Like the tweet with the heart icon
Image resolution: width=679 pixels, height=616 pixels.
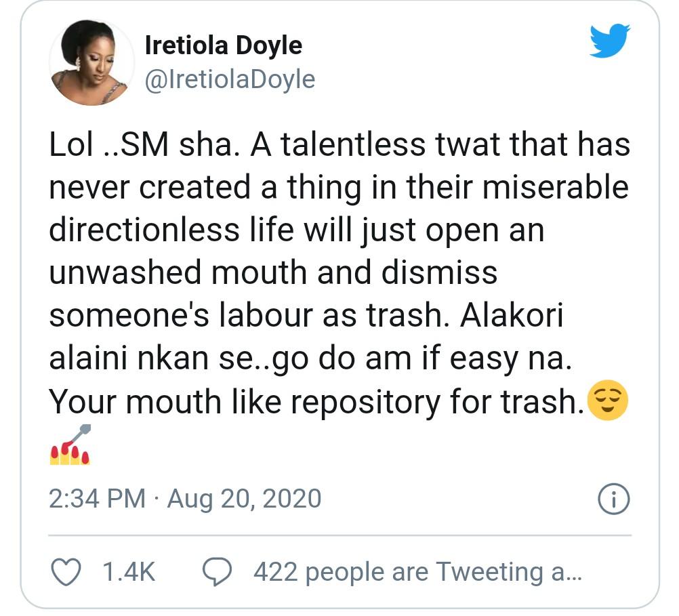[66, 573]
